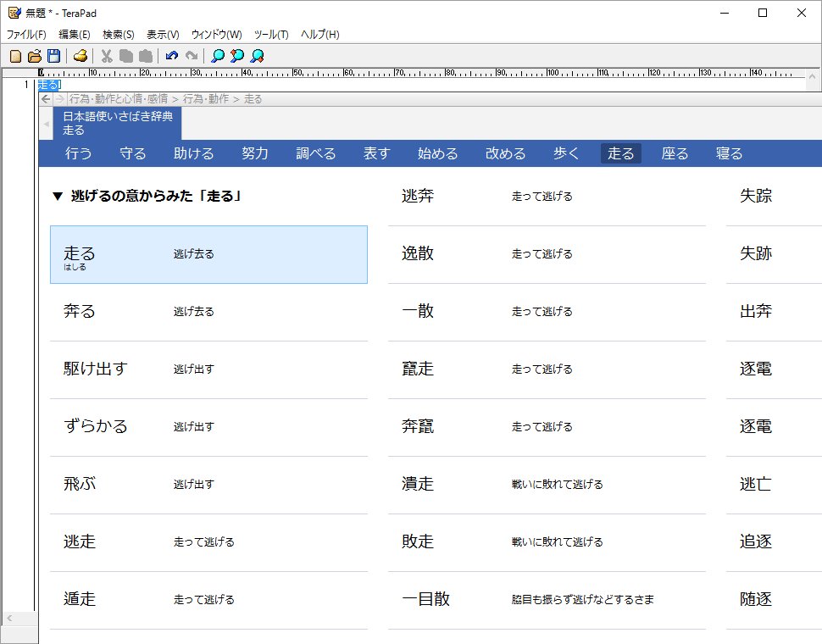The image size is (822, 644).
Task: Go forward using the breadcrumb right arrow
Action: coord(59,99)
